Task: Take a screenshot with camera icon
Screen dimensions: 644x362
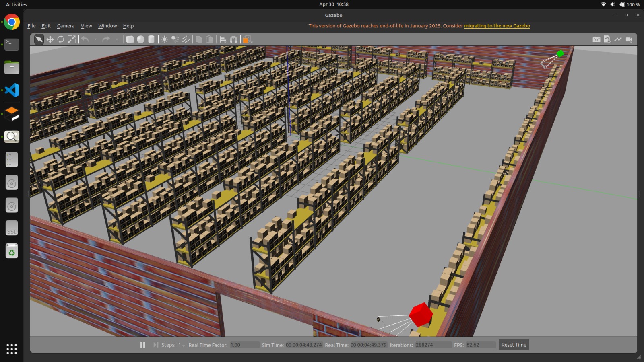Action: [596, 39]
